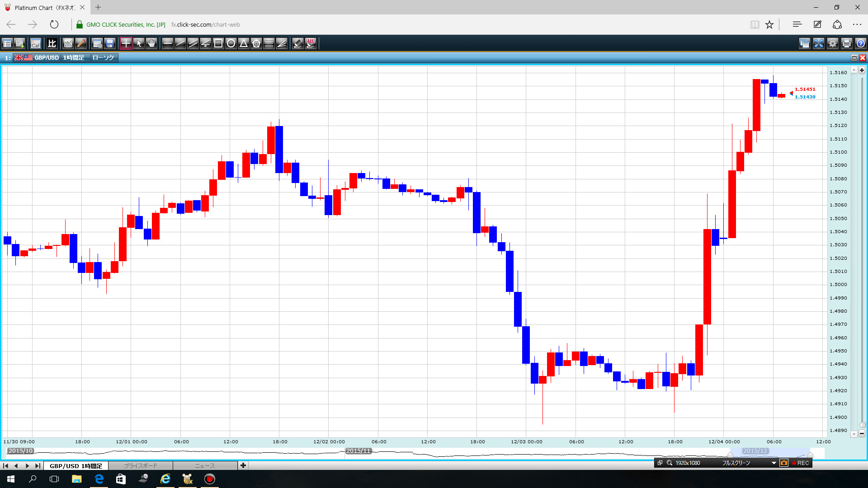Switch to the プライスボード tab

pyautogui.click(x=141, y=466)
